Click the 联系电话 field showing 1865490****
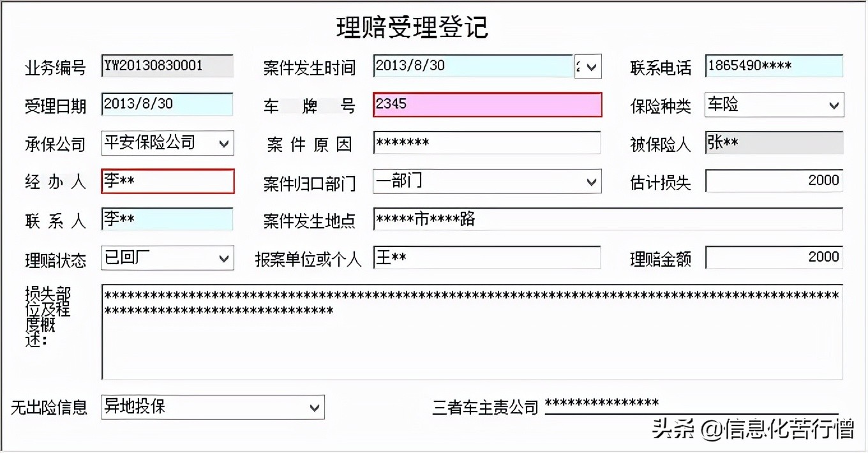The width and height of the screenshot is (868, 453). [773, 66]
